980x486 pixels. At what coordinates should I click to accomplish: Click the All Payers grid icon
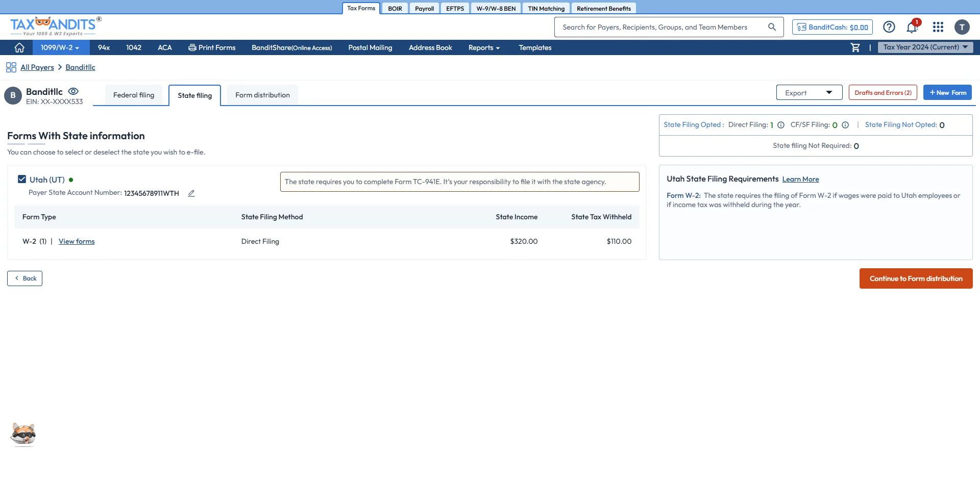[x=11, y=67]
